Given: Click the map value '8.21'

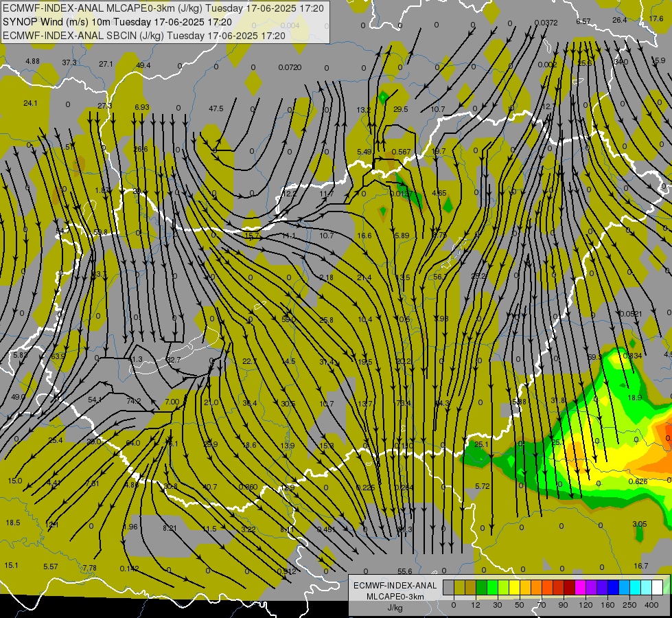Looking at the screenshot, I should (x=170, y=528).
